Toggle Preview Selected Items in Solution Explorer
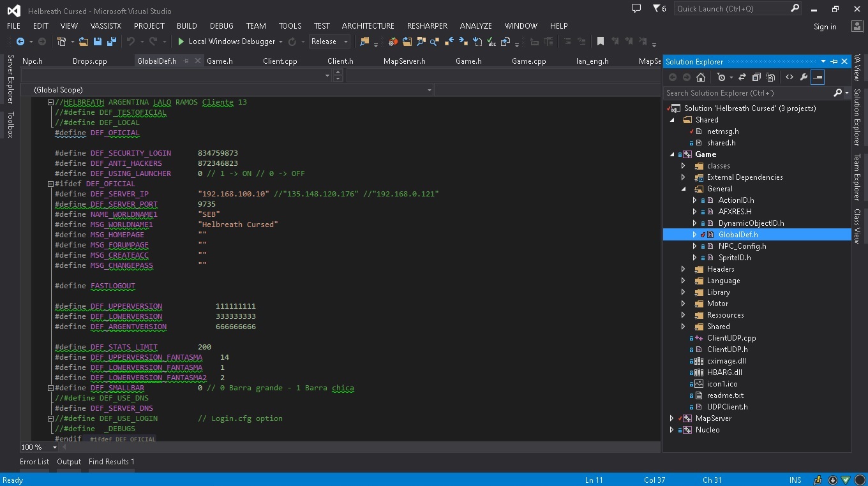The width and height of the screenshot is (868, 486). click(818, 77)
